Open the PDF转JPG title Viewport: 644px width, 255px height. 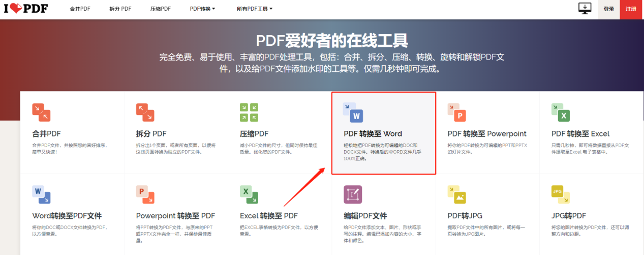pos(465,216)
